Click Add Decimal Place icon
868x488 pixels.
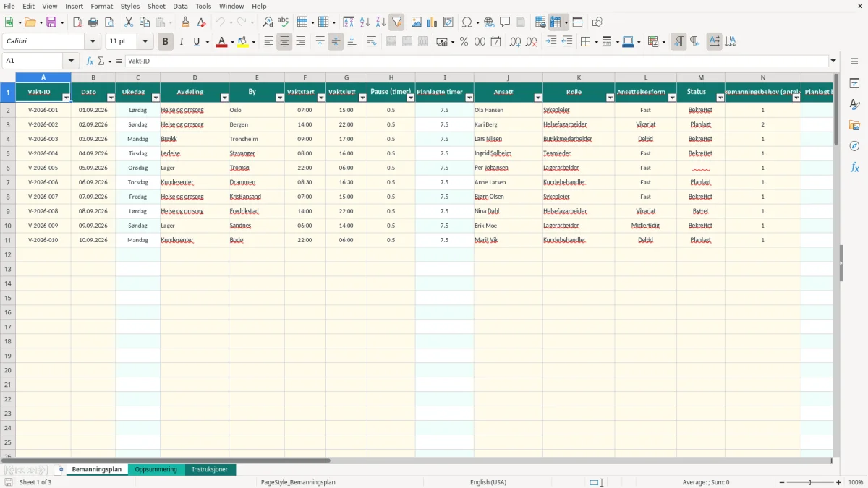(x=516, y=42)
